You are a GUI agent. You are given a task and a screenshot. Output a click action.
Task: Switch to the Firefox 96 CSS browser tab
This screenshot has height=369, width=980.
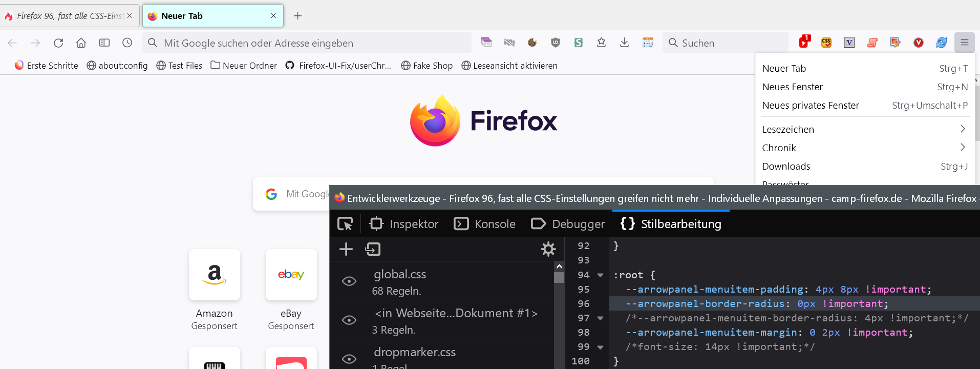70,16
